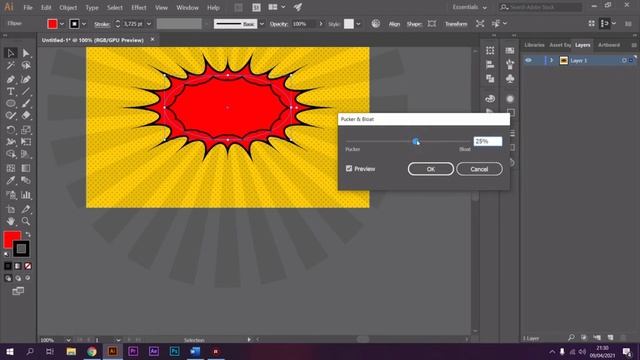Select the Artboard tool
Image resolution: width=640 pixels, height=360 pixels.
(11, 209)
